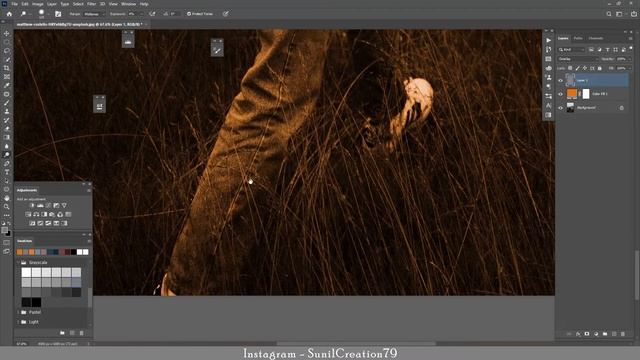Image resolution: width=640 pixels, height=360 pixels.
Task: Open the brush preset picker dropdown
Action: coord(48,14)
